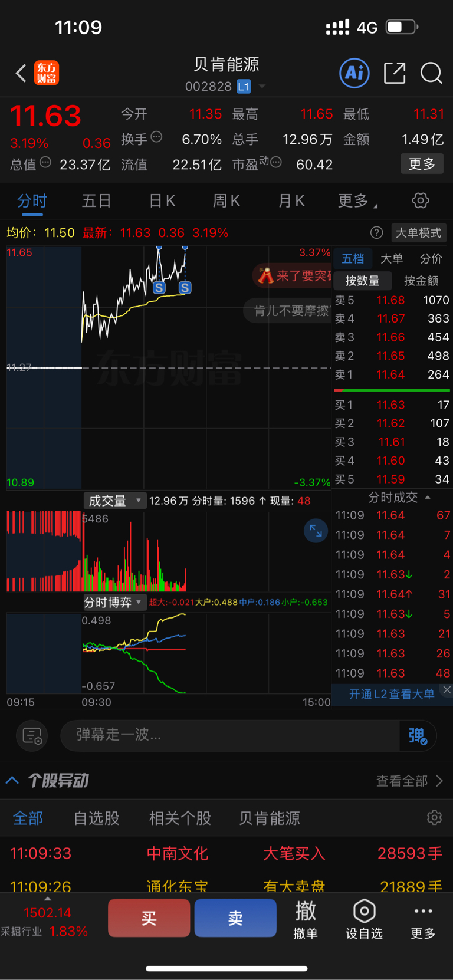
Task: Tap the blue 卖 sell button
Action: point(235,918)
